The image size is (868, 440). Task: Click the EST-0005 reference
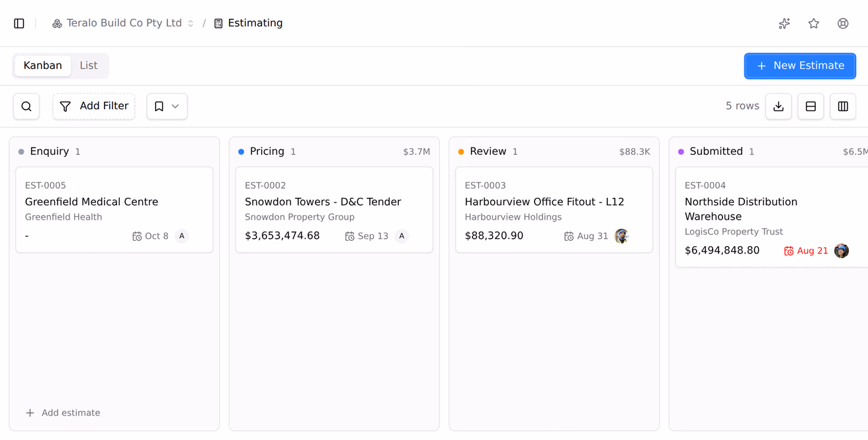pos(46,186)
